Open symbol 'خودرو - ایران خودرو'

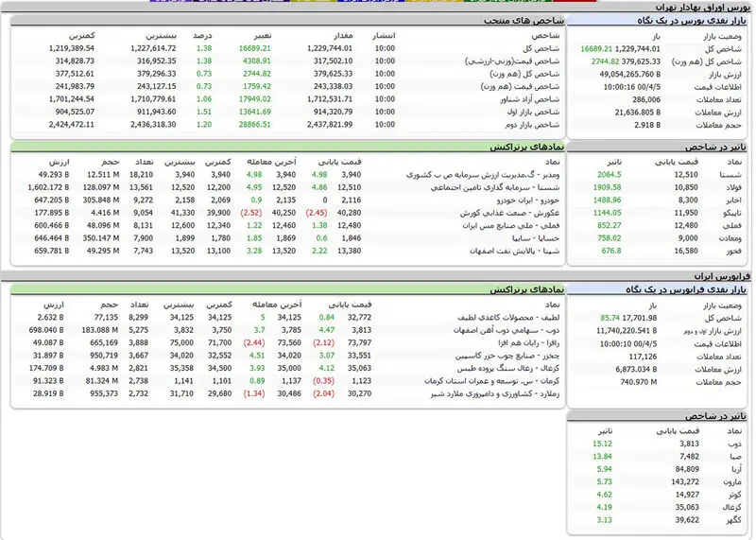528,200
